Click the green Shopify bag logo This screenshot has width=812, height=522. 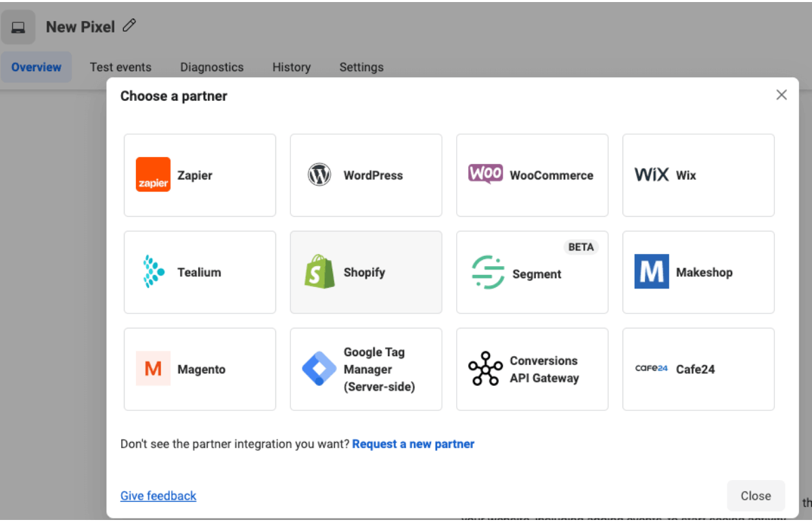tap(319, 271)
